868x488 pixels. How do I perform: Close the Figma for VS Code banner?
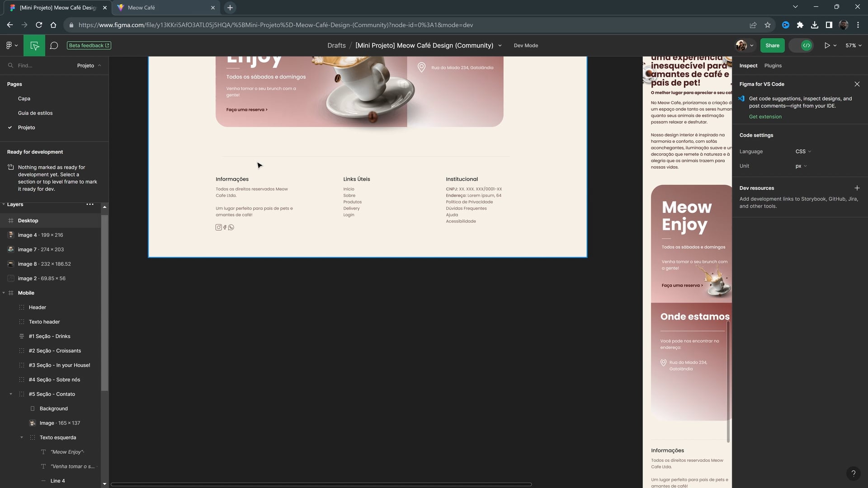[x=857, y=84]
